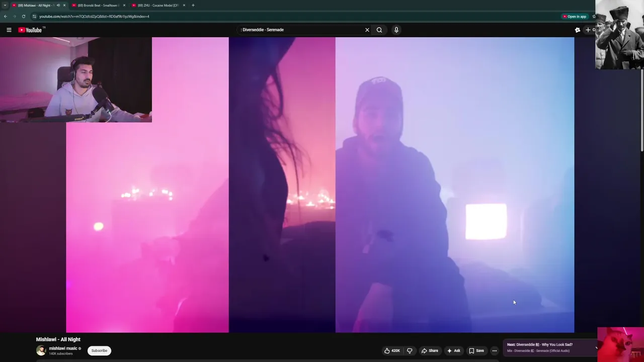
Task: Open mishlawi music channel avatar
Action: coord(41,350)
